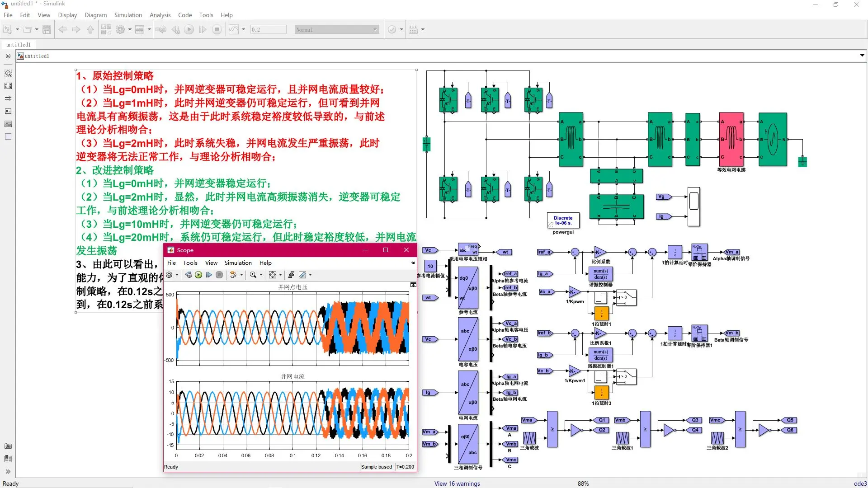Click the Build Model icon

413,30
